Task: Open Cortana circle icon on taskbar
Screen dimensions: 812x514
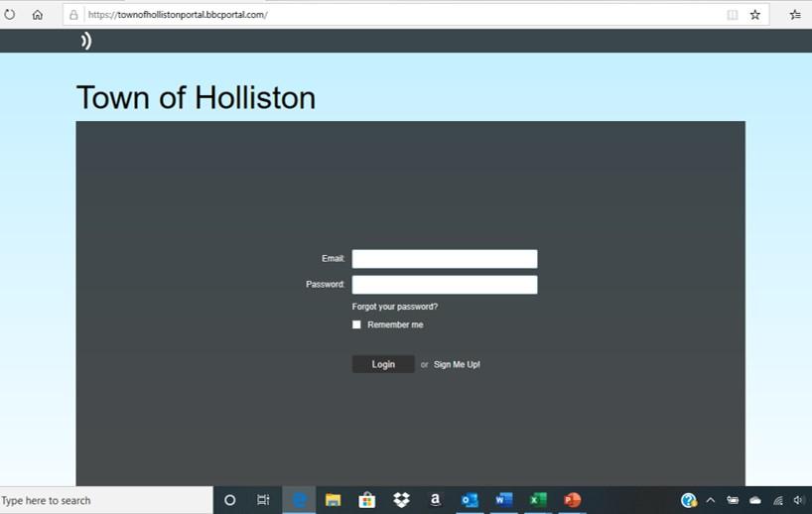Action: tap(230, 500)
